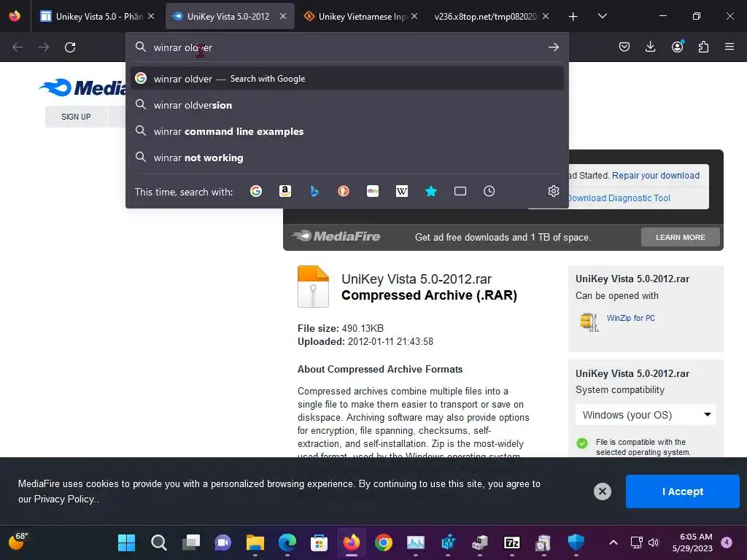This screenshot has height=560, width=747.
Task: Open the Extensions menu
Action: [x=703, y=47]
